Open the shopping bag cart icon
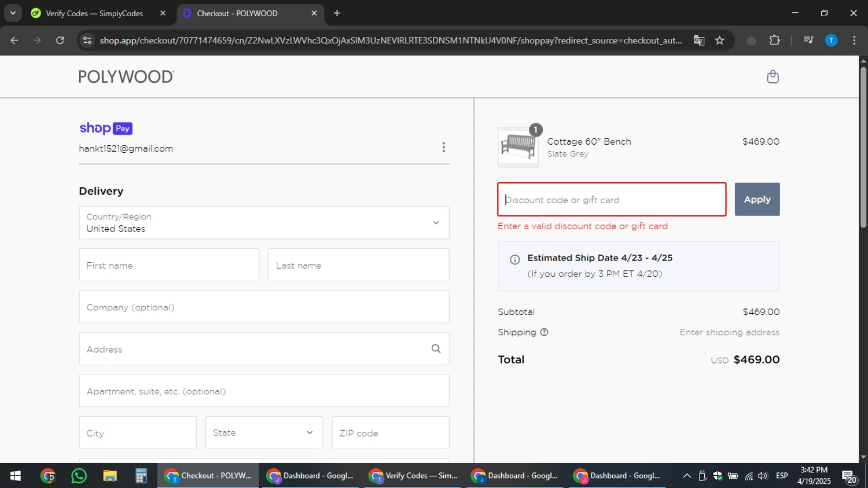This screenshot has width=868, height=488. tap(773, 77)
